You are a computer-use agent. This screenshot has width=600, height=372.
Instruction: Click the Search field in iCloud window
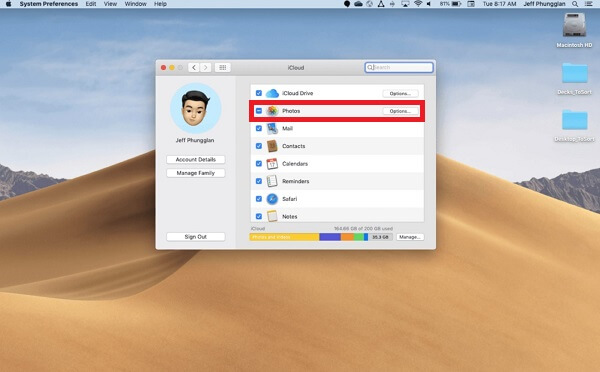399,67
